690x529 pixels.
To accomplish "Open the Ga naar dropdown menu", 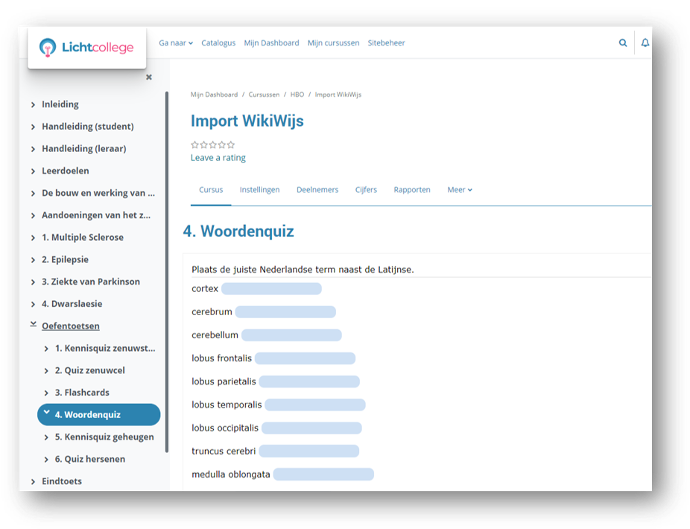I will pyautogui.click(x=176, y=43).
